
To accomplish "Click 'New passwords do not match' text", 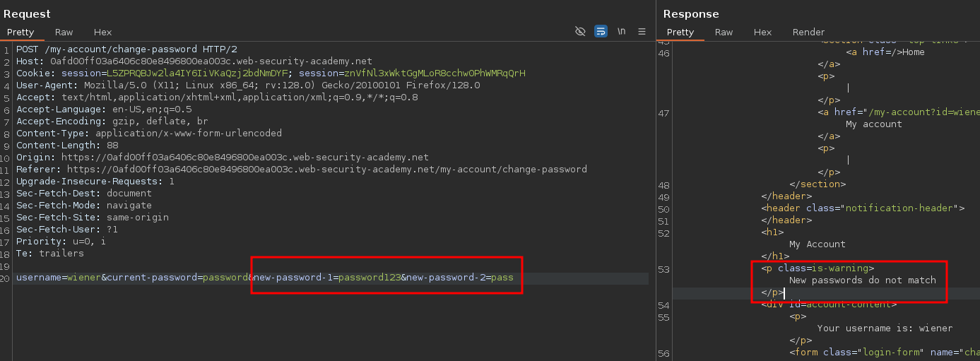I will click(862, 280).
